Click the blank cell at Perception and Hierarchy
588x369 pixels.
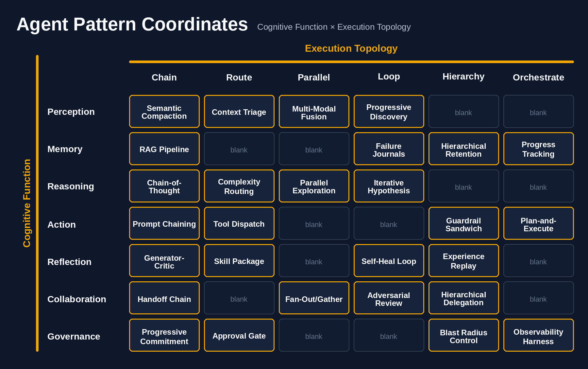[x=463, y=112]
